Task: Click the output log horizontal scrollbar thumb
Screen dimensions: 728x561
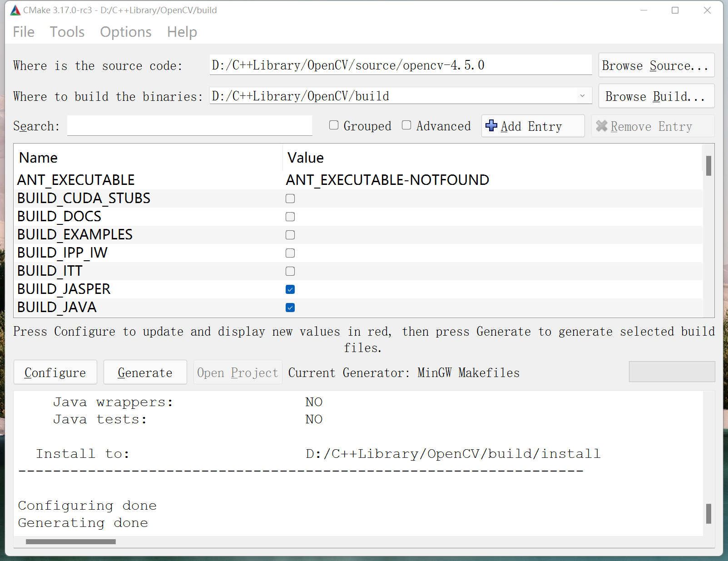Action: click(x=71, y=541)
